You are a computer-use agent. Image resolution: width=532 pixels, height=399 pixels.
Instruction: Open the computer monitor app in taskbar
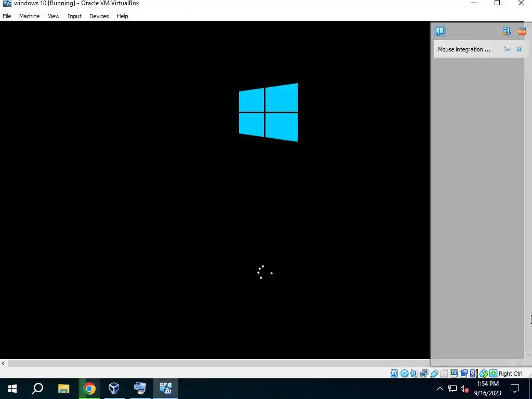[140, 389]
